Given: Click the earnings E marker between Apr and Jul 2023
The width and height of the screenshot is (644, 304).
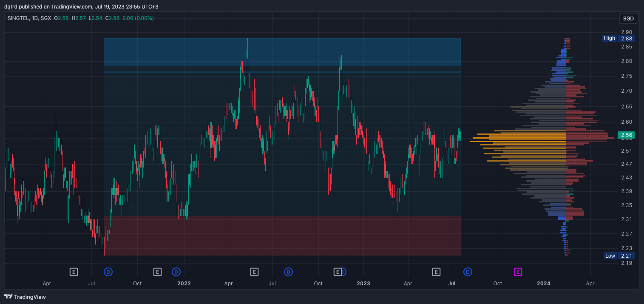Looking at the screenshot, I should tap(436, 272).
